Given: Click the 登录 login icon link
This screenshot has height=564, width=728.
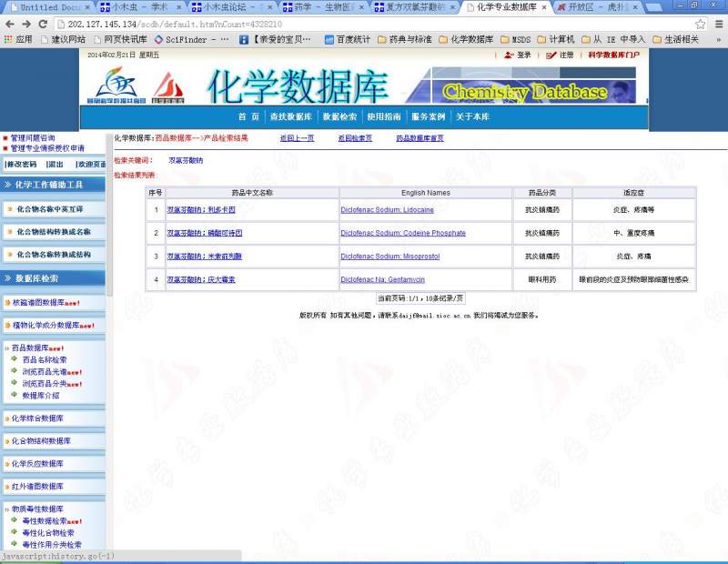Looking at the screenshot, I should [517, 55].
